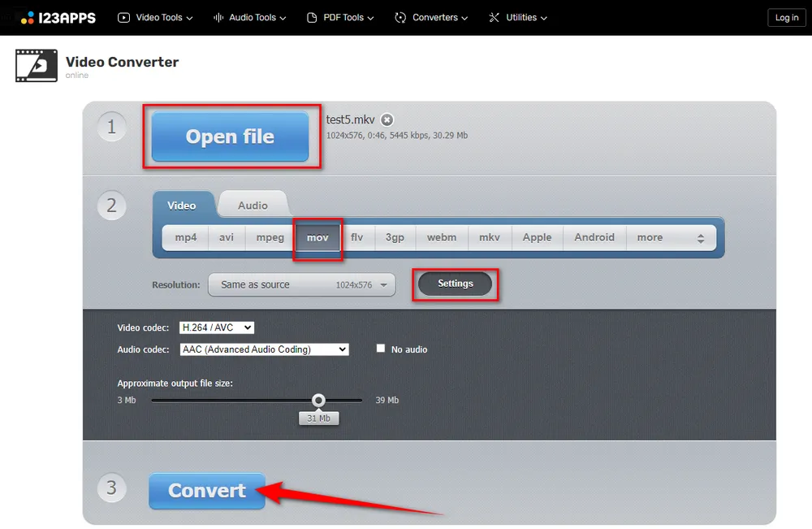The height and width of the screenshot is (529, 812).
Task: Open the Resolution dropdown
Action: pyautogui.click(x=302, y=284)
